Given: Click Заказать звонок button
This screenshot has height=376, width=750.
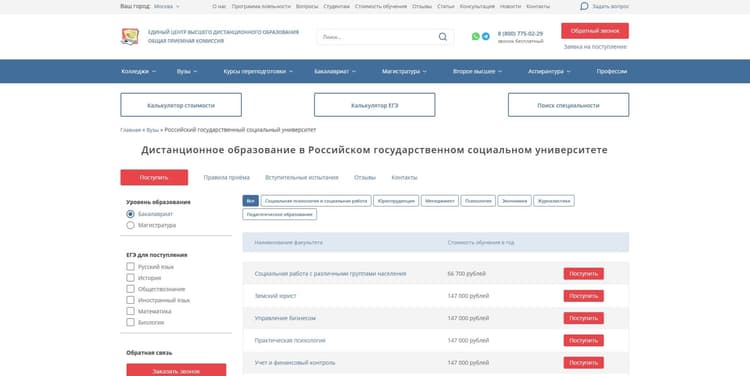Looking at the screenshot, I should coord(176,371).
